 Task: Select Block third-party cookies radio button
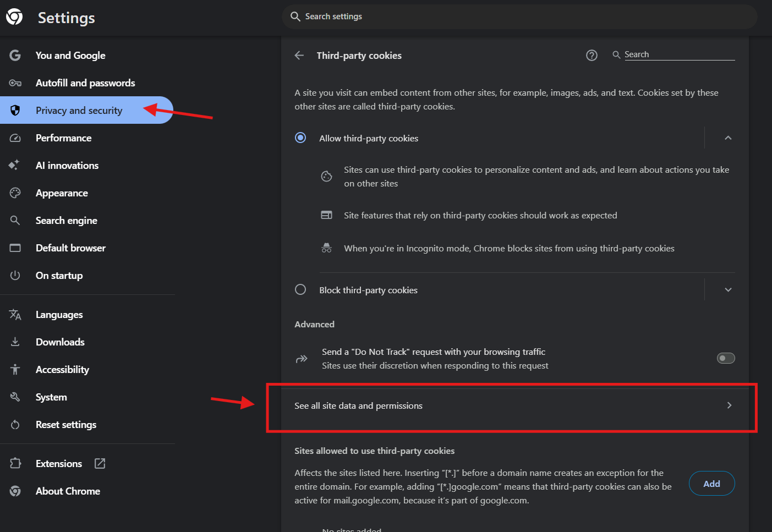coord(300,290)
